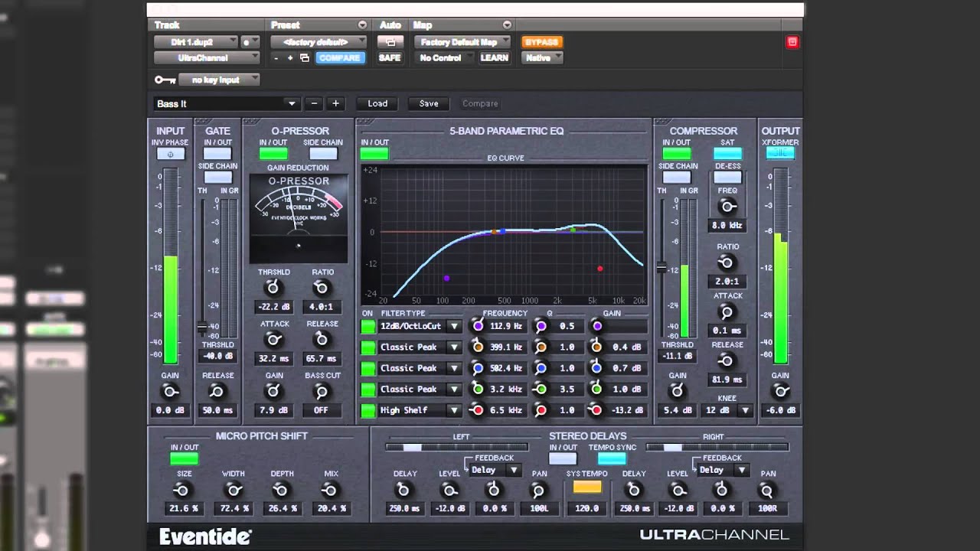Open the Bass It preset dropdown
Screen dimensions: 980x551
[x=226, y=103]
